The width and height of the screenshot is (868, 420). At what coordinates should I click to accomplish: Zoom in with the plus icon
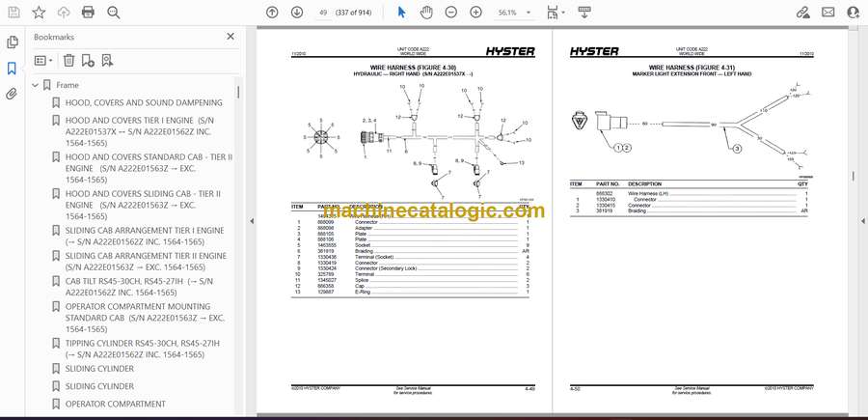click(x=476, y=13)
